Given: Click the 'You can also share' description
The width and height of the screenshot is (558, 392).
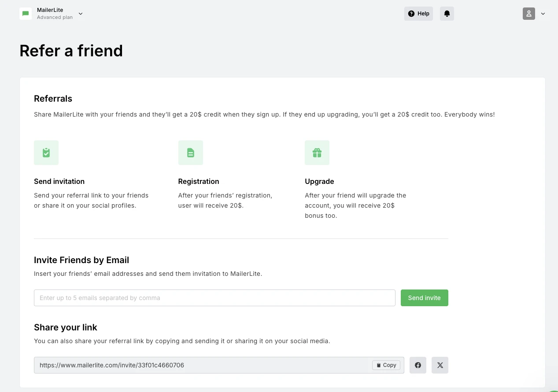Looking at the screenshot, I should [182, 341].
